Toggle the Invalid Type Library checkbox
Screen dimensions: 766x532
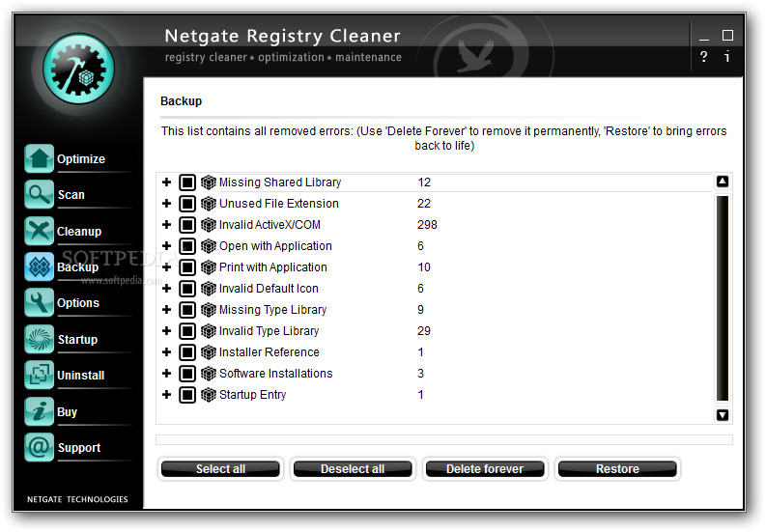coord(187,331)
